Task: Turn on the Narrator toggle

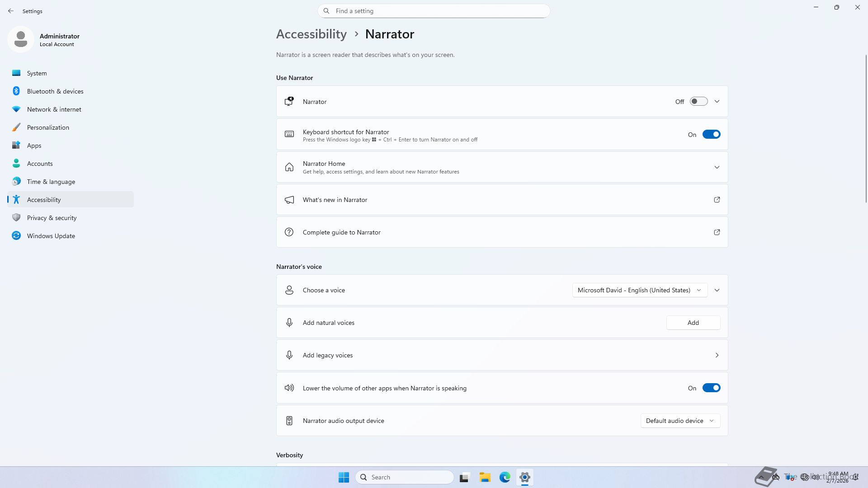Action: (698, 102)
